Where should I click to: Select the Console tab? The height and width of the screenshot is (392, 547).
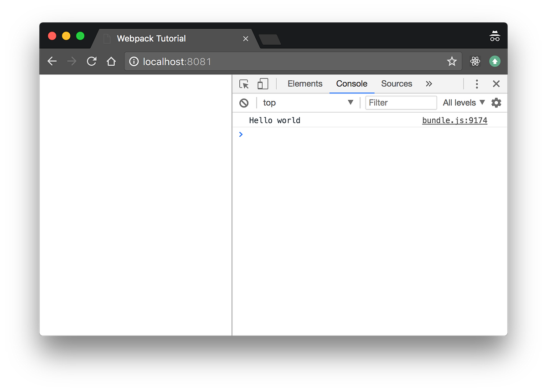click(x=352, y=84)
